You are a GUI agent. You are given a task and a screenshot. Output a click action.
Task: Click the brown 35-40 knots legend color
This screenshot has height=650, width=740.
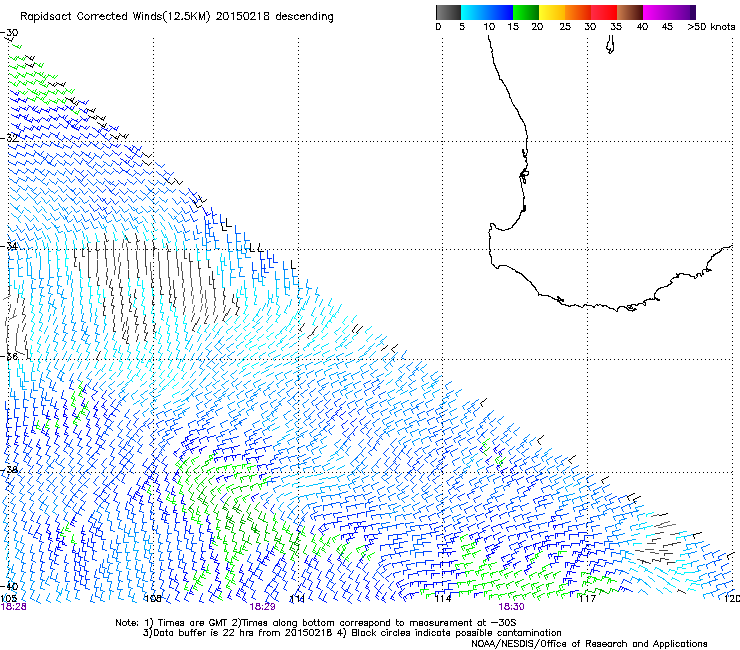click(x=630, y=12)
